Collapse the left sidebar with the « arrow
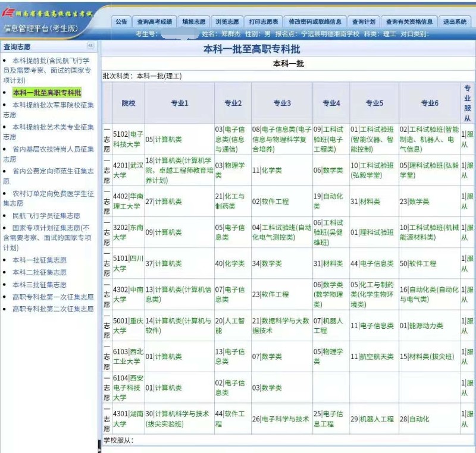This screenshot has height=453, width=476. [90, 45]
